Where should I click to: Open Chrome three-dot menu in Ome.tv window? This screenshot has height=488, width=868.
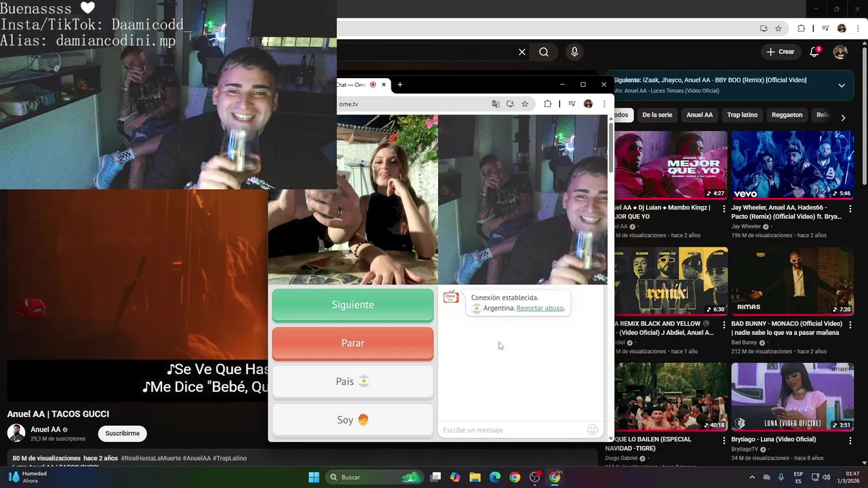(x=604, y=104)
